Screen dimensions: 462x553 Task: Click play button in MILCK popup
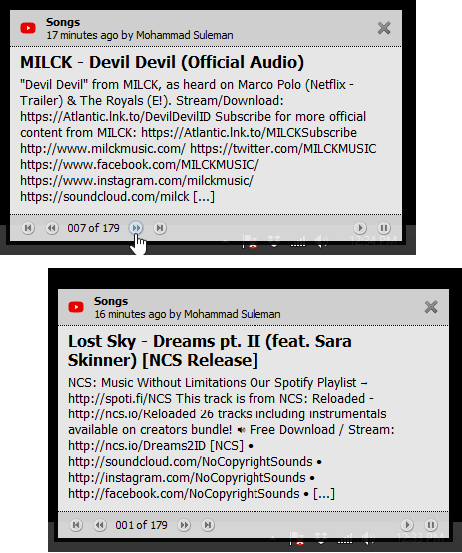pyautogui.click(x=360, y=228)
